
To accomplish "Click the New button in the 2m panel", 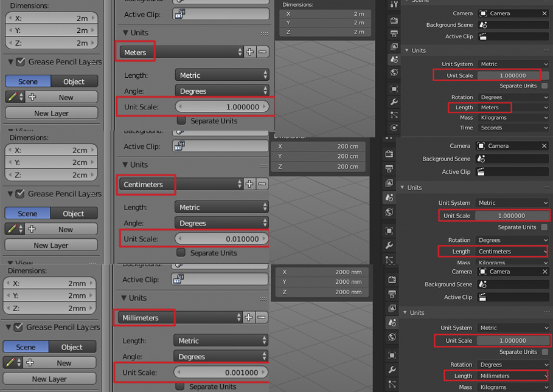I will click(61, 97).
